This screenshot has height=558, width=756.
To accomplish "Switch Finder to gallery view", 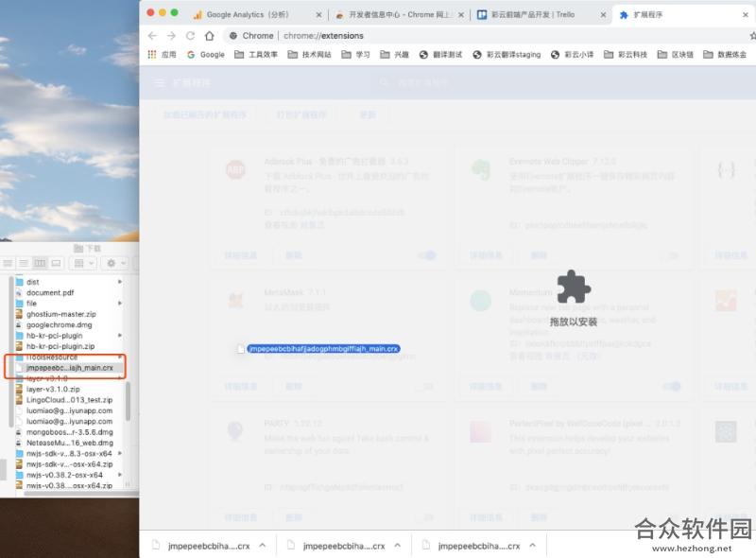I will [57, 263].
